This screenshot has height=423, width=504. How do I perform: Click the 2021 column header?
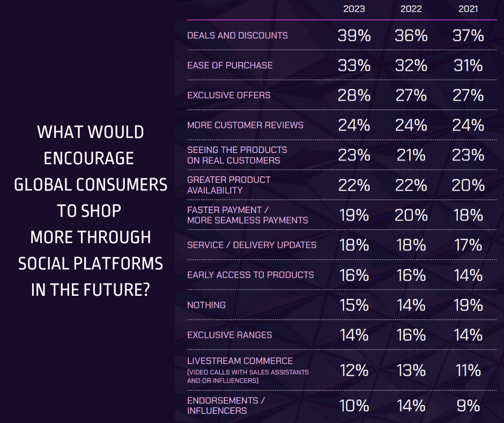pyautogui.click(x=468, y=9)
